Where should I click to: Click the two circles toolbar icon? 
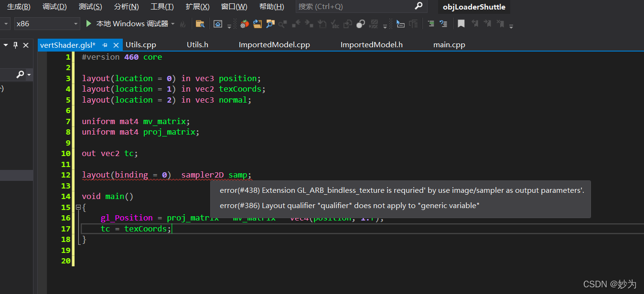point(361,24)
